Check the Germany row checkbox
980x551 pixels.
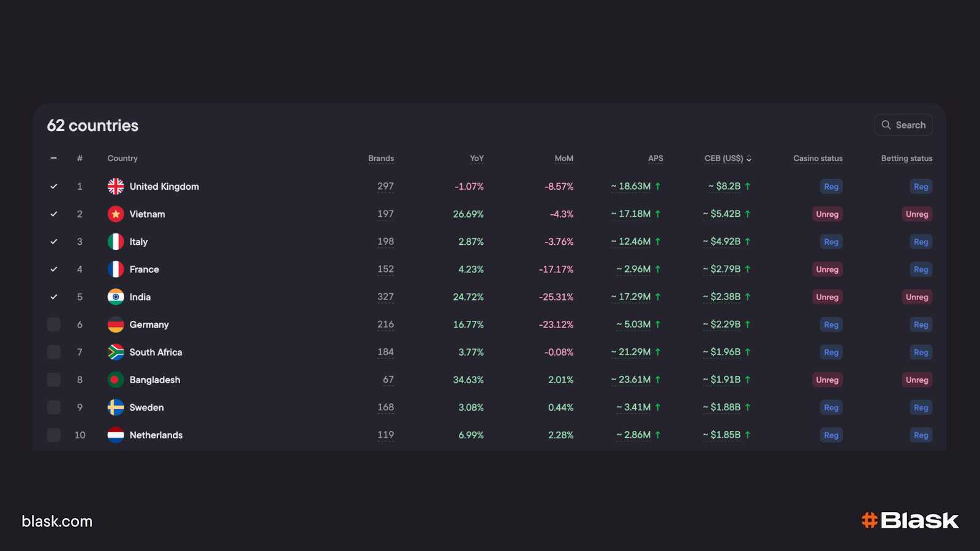(x=54, y=324)
